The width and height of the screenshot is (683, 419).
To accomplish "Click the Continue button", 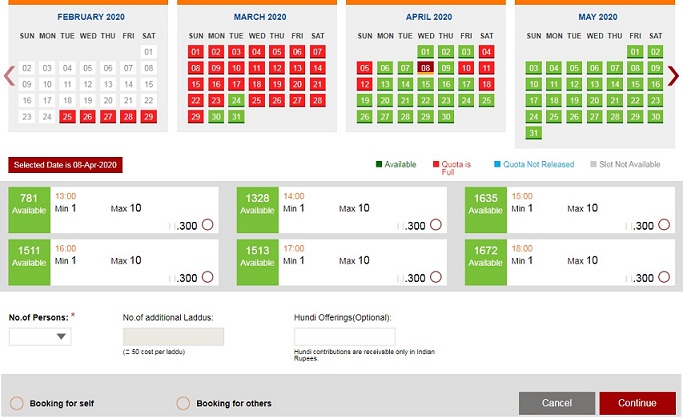I will tap(636, 403).
